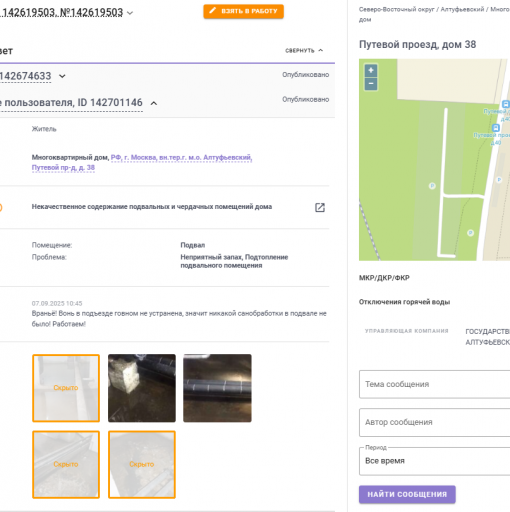
Task: Expand the 142674633 entry chevron
Action: [x=62, y=76]
